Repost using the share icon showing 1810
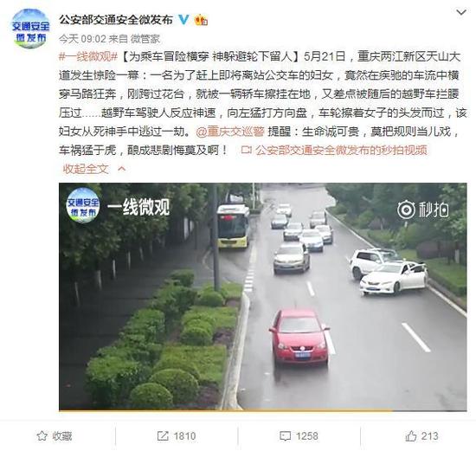The height and width of the screenshot is (451, 476). point(177,436)
